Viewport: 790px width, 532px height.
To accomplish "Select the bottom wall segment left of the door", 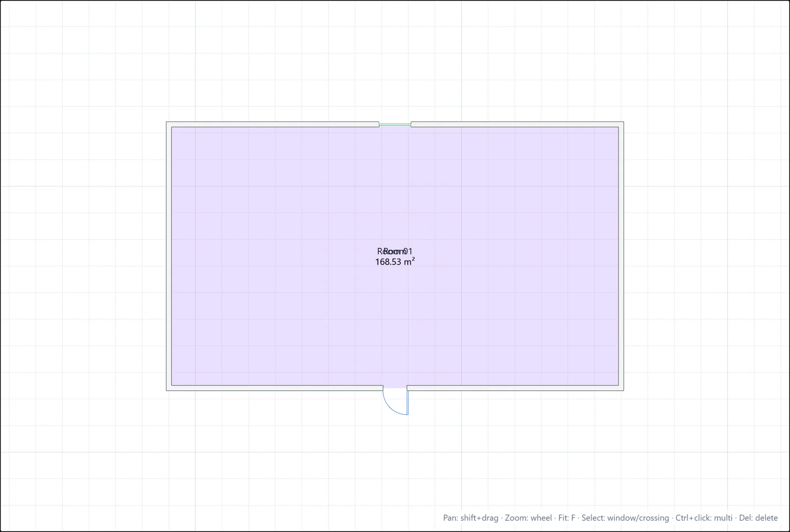I will (275, 388).
